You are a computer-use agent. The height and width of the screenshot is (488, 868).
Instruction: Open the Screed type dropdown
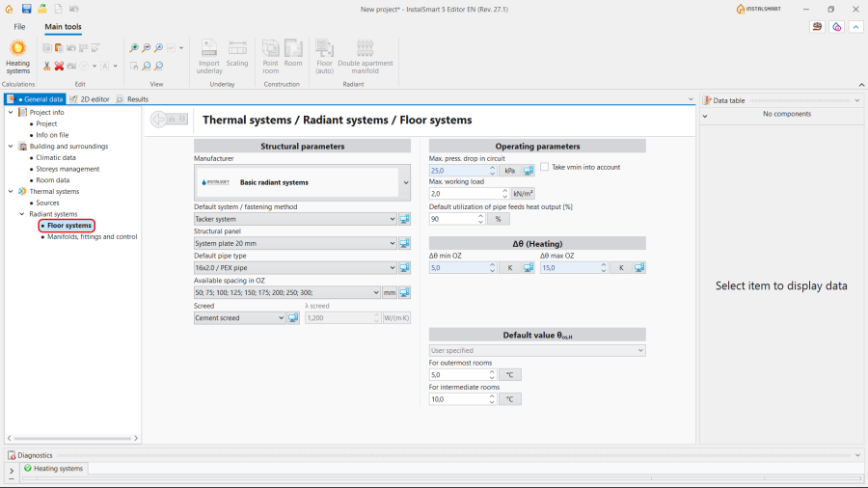[281, 318]
